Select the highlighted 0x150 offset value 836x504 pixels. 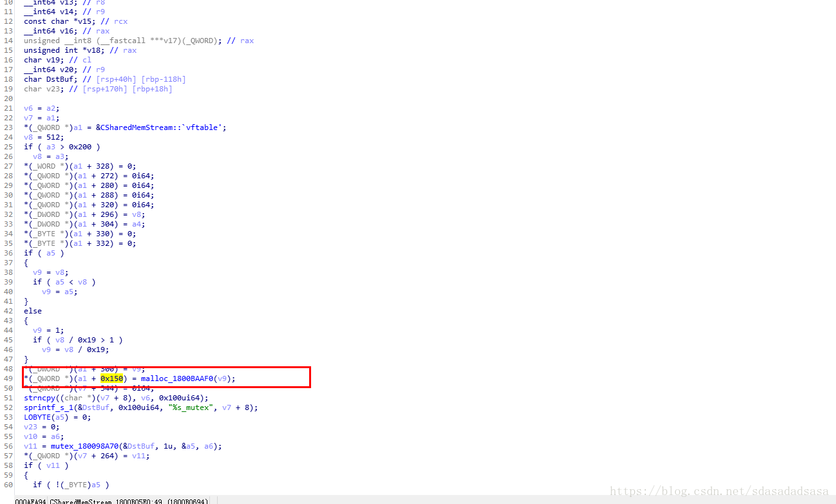point(111,378)
